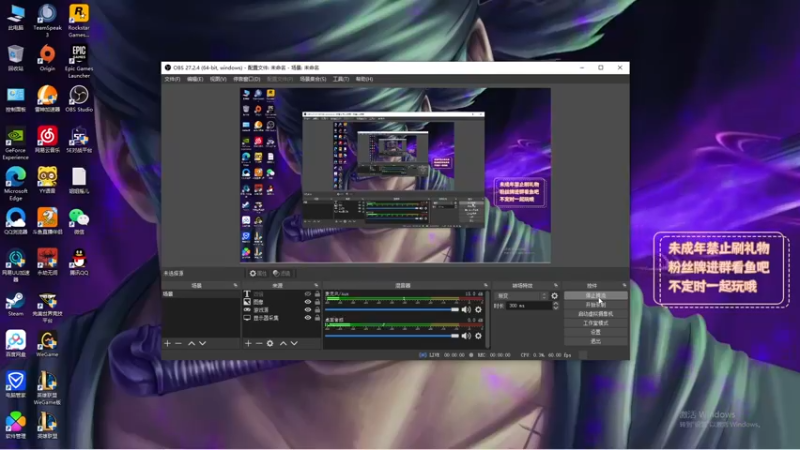Open the Docks (D) menu in OBS
The width and height of the screenshot is (800, 450).
246,79
